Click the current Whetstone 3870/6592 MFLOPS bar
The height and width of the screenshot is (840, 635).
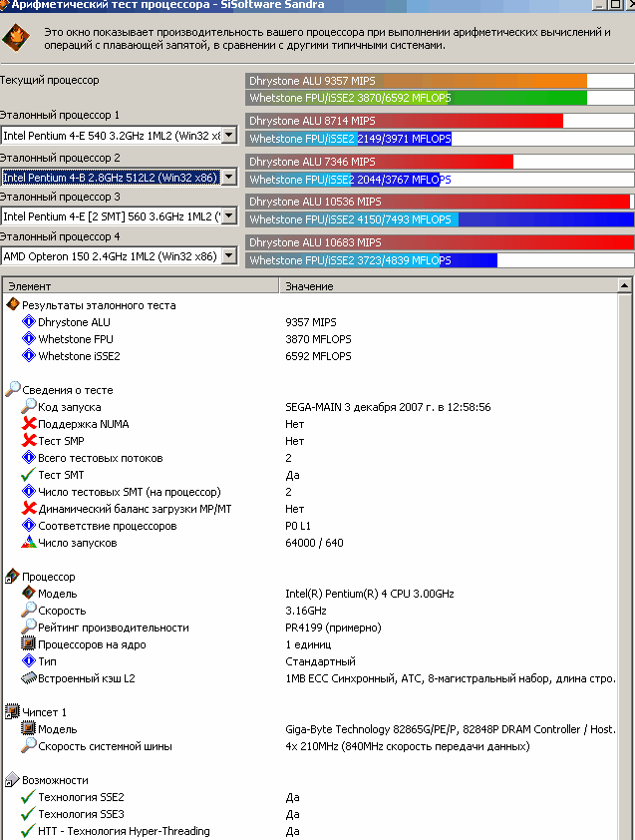click(440, 98)
